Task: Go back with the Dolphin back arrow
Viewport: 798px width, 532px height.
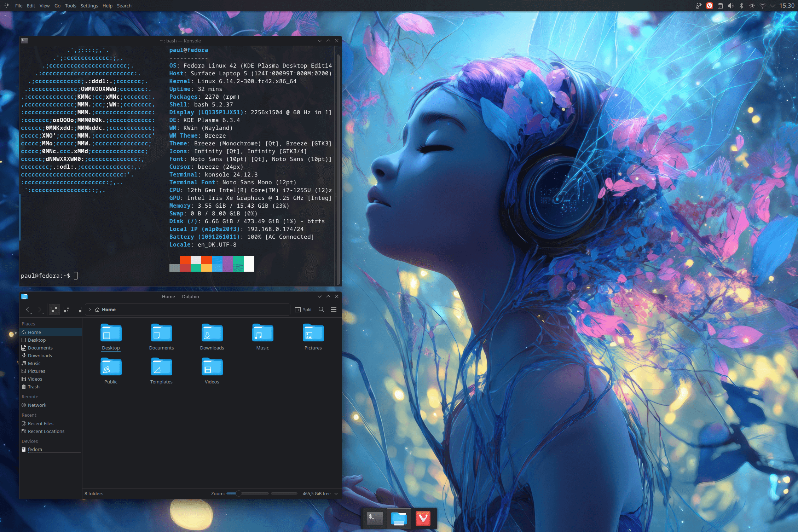Action: point(28,310)
